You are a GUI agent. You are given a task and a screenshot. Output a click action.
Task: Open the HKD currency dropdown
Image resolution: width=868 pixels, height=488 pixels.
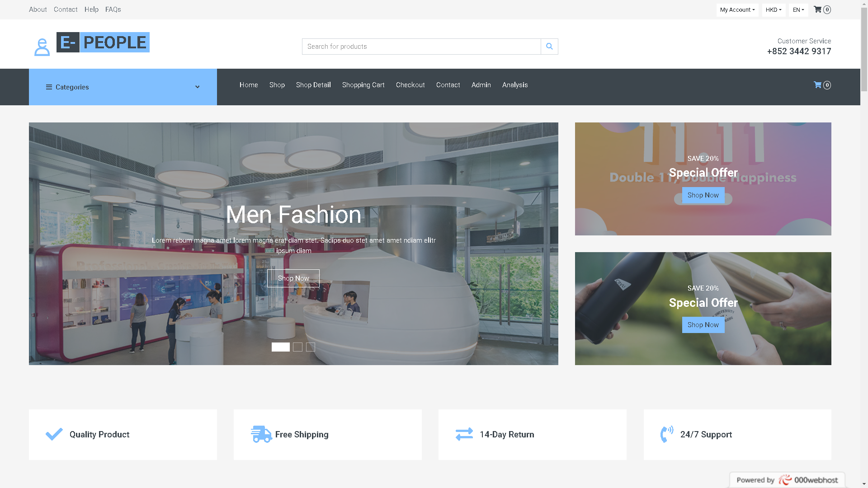(x=774, y=10)
